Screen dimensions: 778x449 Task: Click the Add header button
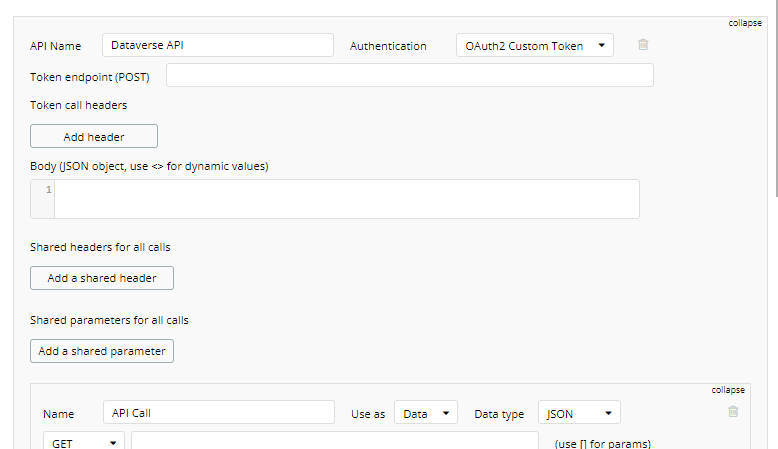point(94,137)
